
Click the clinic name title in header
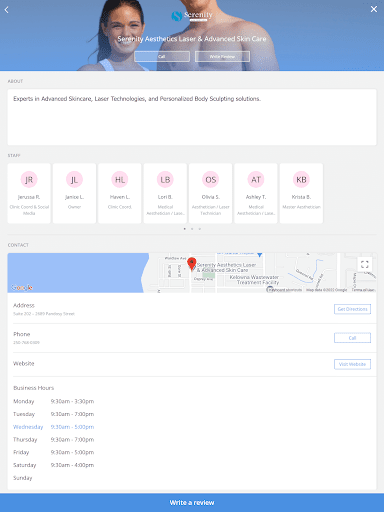pos(192,39)
